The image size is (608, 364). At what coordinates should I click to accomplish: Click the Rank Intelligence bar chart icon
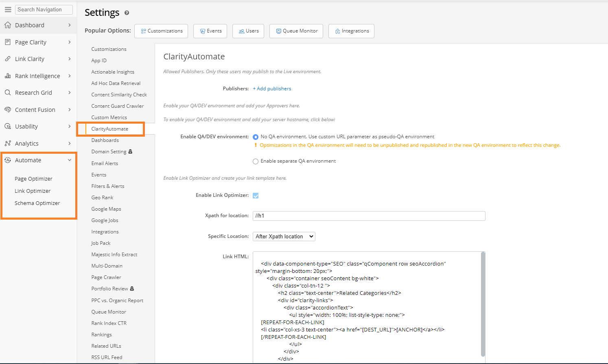point(8,76)
